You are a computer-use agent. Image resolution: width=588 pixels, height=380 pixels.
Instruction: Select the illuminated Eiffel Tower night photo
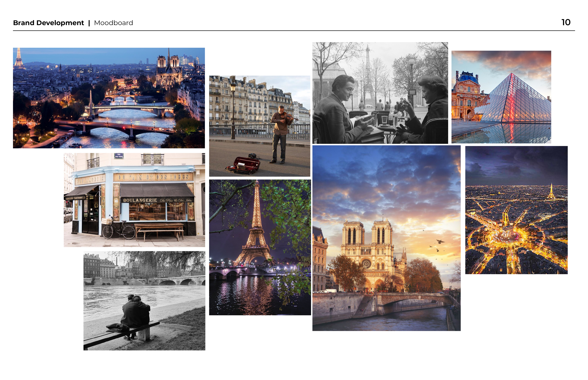[260, 247]
